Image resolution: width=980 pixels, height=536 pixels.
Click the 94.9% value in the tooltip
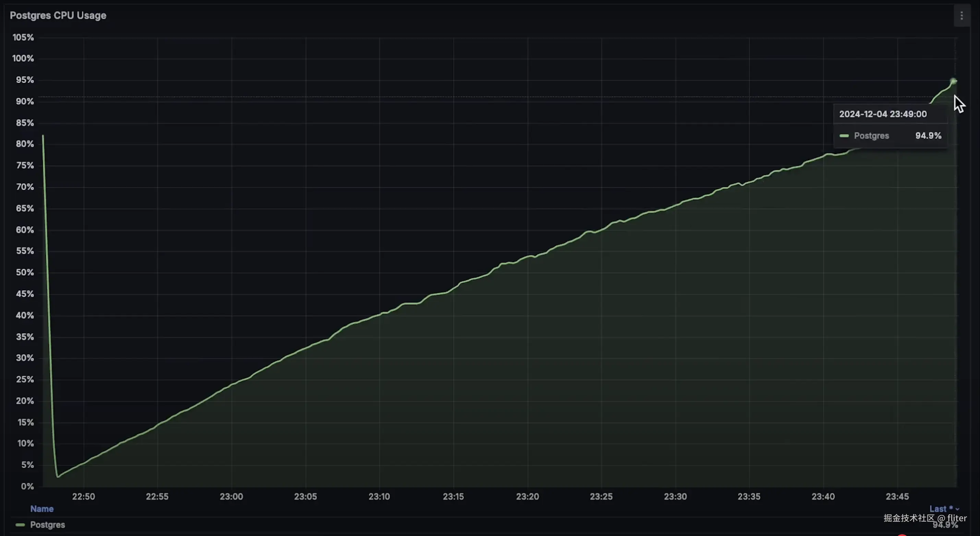928,136
